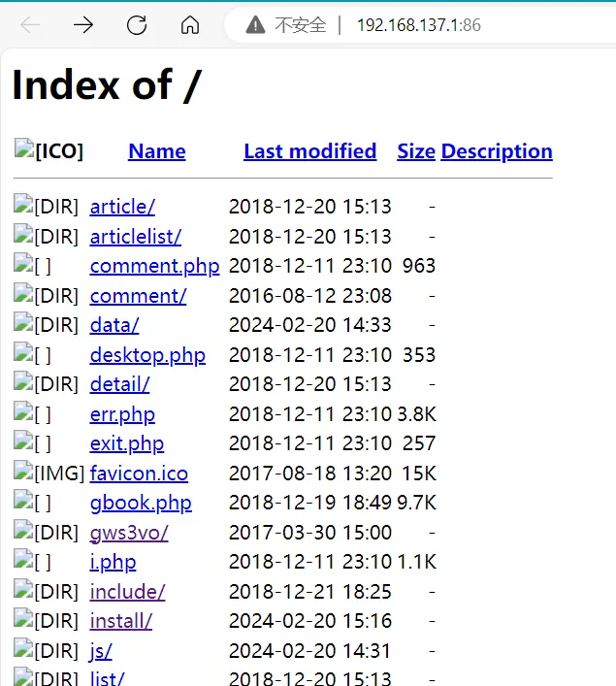
Task: Open the gbook.php file
Action: pyautogui.click(x=140, y=503)
